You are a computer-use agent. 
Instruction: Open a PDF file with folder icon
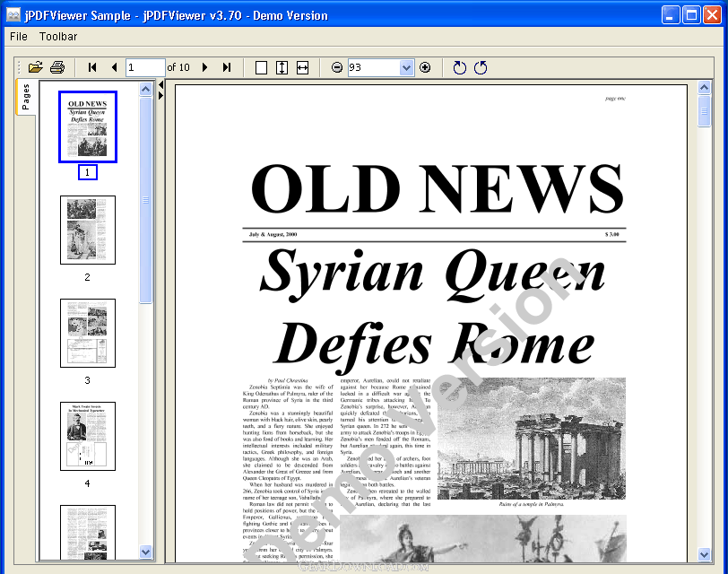[35, 67]
